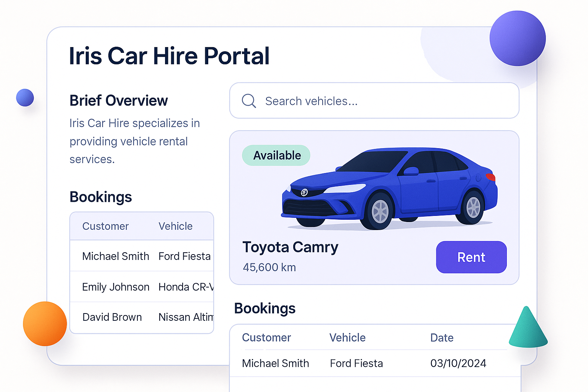588x392 pixels.
Task: Open the Bookings section heading on the left
Action: click(x=101, y=197)
